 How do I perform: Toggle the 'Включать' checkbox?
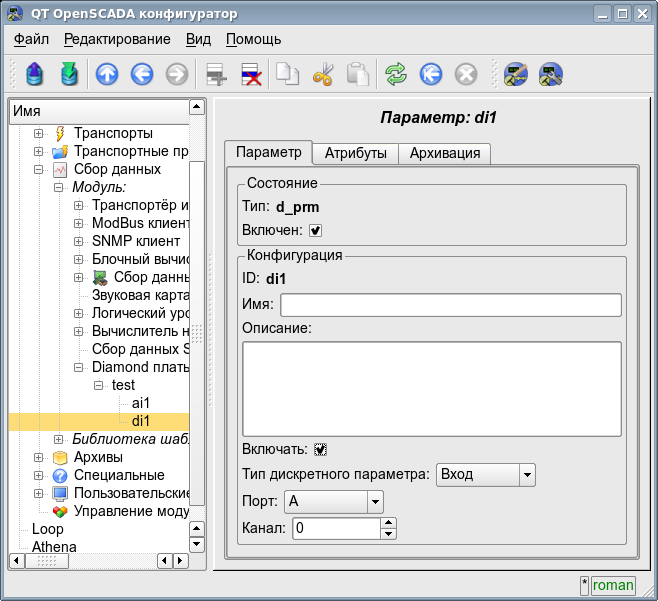coord(321,449)
